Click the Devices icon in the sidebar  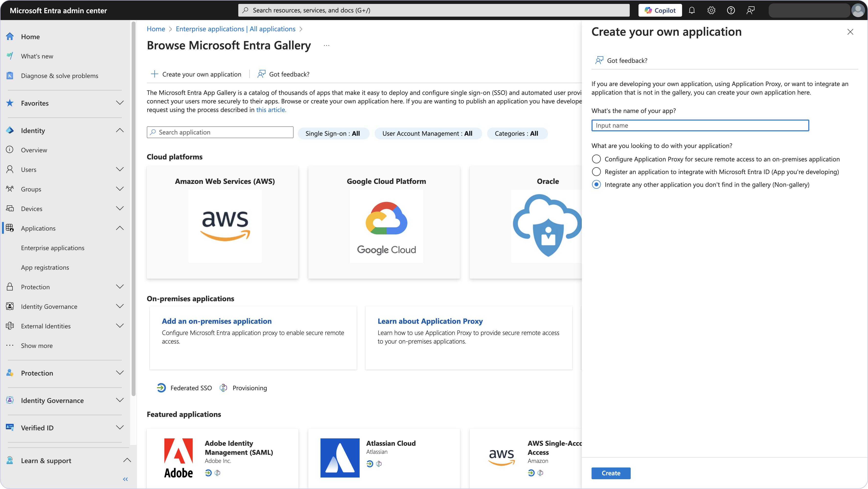point(10,208)
